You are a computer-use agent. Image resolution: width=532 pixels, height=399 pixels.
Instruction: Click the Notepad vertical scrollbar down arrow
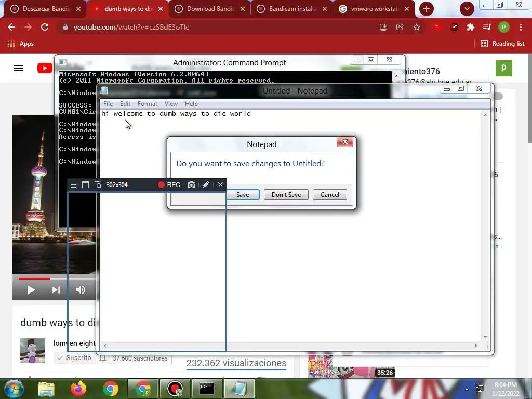(x=485, y=337)
